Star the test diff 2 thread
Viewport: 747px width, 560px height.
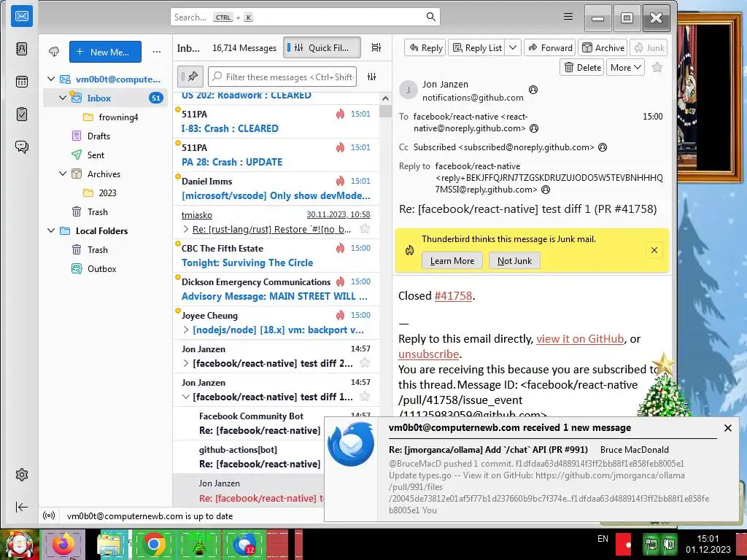coord(365,363)
